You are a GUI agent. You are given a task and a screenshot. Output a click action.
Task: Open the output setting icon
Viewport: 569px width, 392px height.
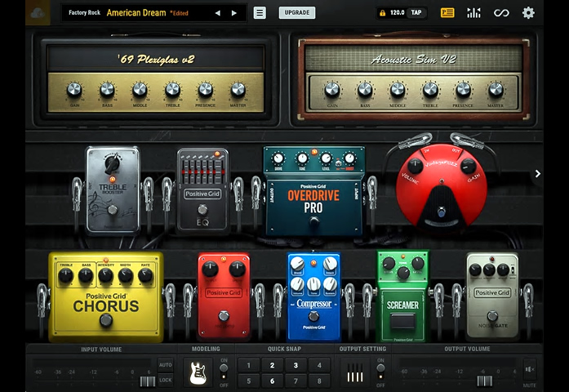click(355, 373)
